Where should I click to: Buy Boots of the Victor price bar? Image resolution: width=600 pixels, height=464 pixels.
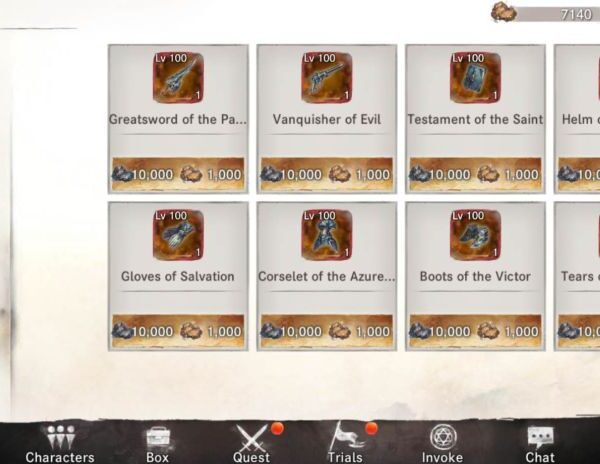pyautogui.click(x=475, y=331)
